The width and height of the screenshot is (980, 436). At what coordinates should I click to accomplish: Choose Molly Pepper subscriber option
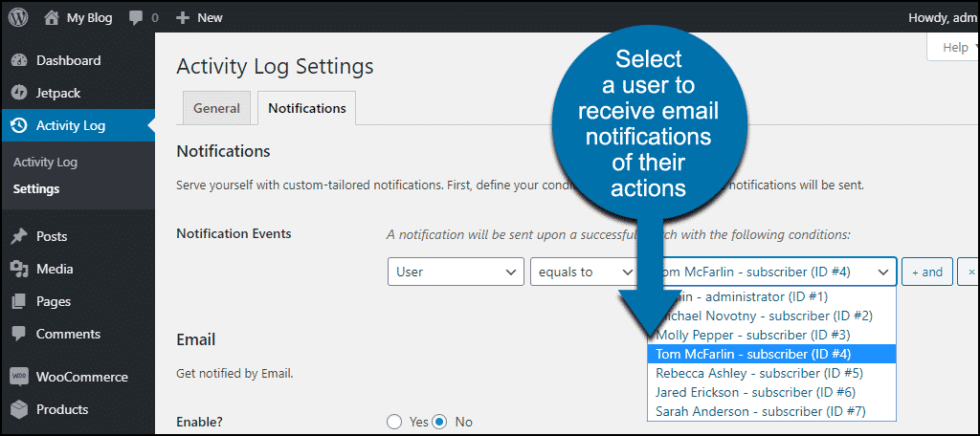click(x=772, y=335)
